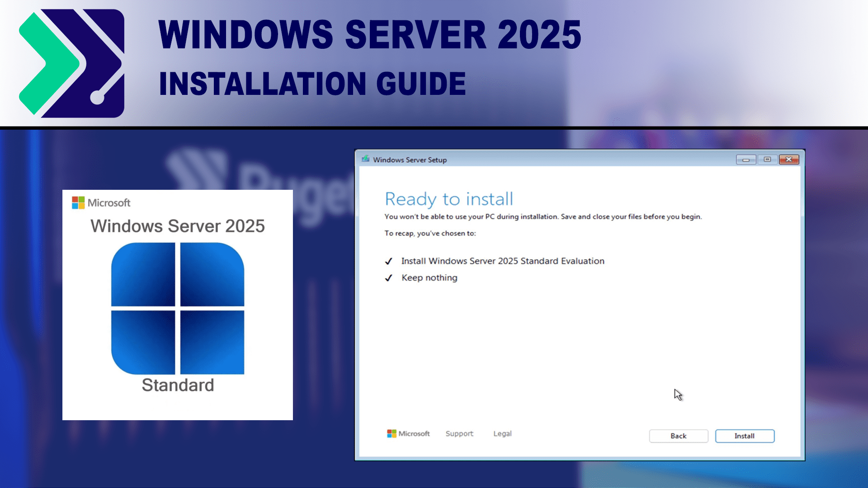Image resolution: width=868 pixels, height=488 pixels.
Task: Click the Windows Server 2025 Standard thumbnail image
Action: pos(177,305)
